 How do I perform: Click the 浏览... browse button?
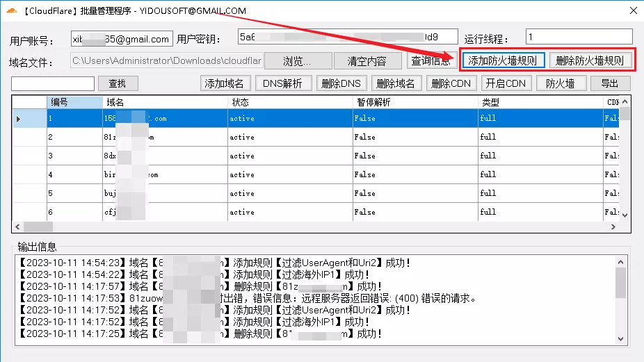coord(298,61)
